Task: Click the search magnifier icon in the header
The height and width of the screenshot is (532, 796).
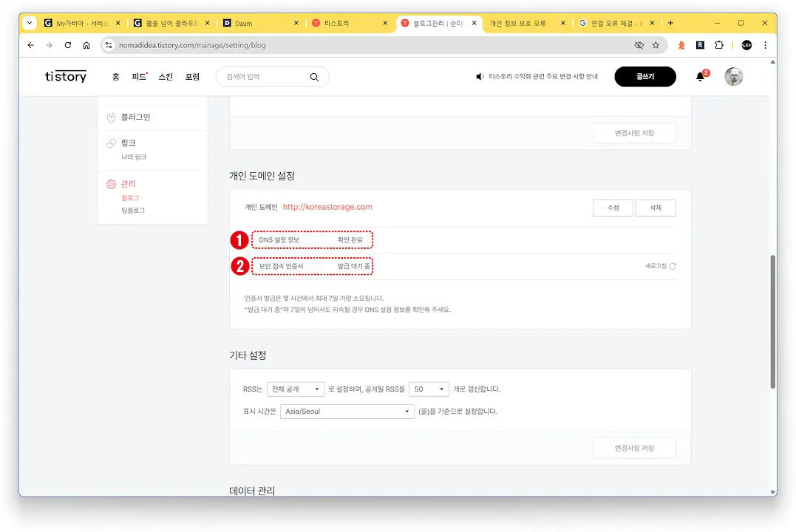Action: 313,76
